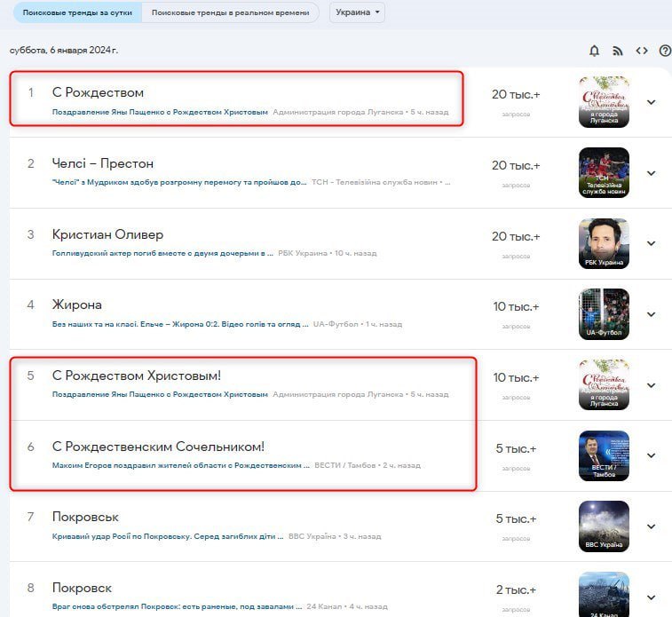Open ВЕСТИ / Тамбов thumbnail image

604,455
